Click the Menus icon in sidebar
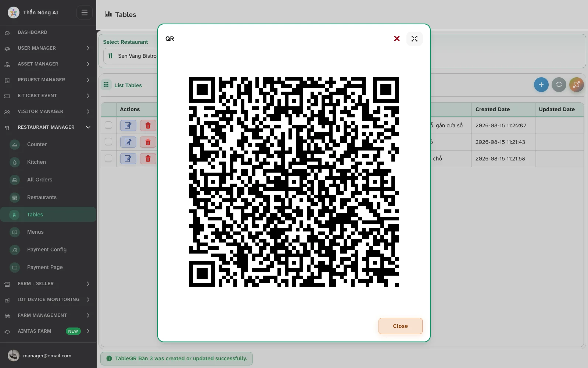588x368 pixels. [15, 232]
